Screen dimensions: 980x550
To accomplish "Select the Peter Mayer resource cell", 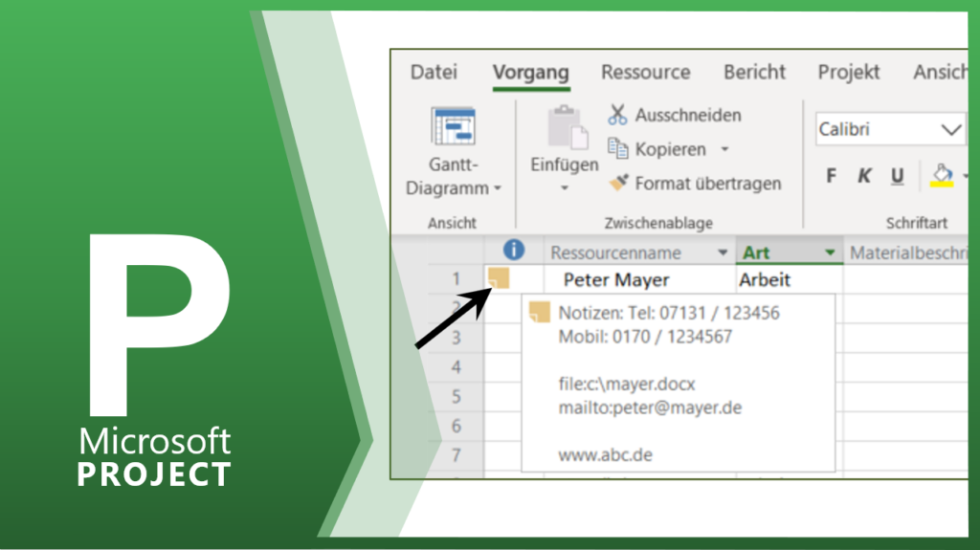I will (640, 279).
